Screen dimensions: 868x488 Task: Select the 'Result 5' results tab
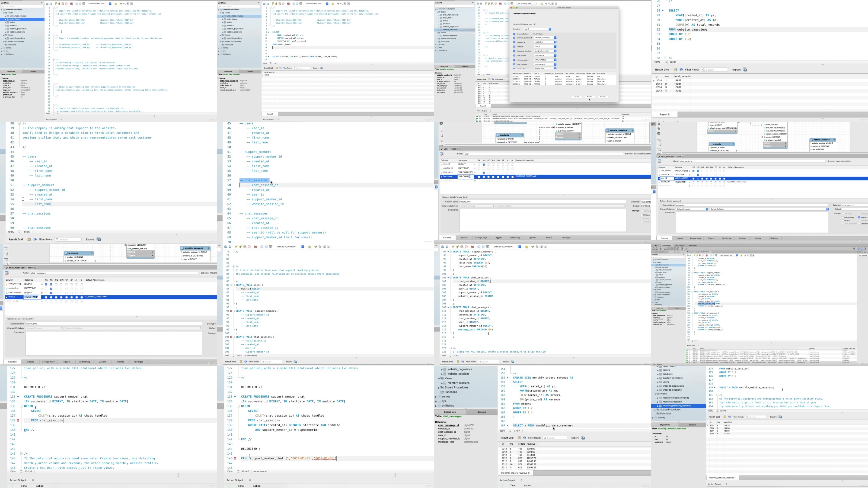665,114
